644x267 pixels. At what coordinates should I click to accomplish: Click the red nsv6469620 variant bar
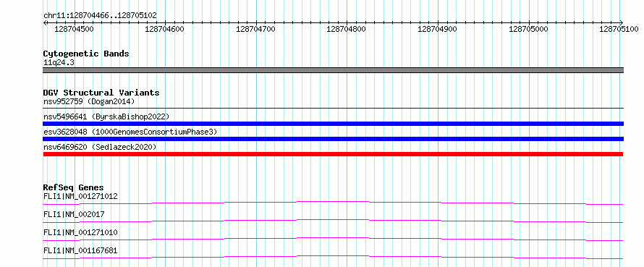[333, 154]
